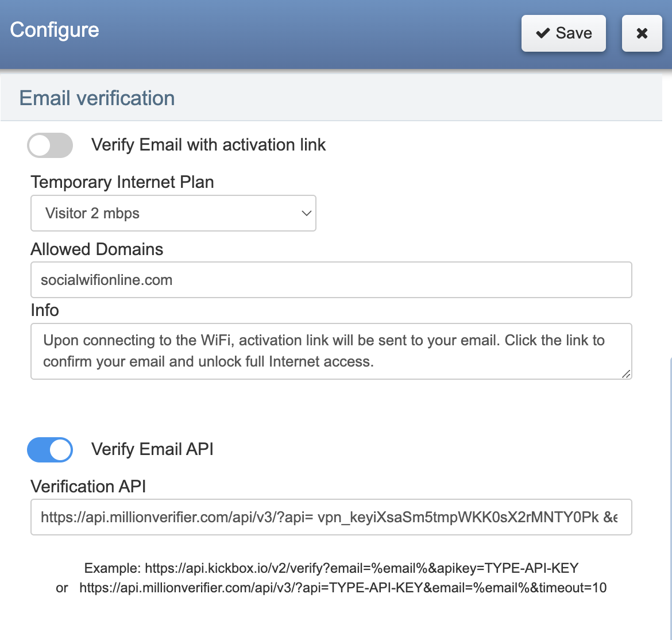Click the X icon in the header bar
This screenshot has width=672, height=640.
click(x=642, y=33)
